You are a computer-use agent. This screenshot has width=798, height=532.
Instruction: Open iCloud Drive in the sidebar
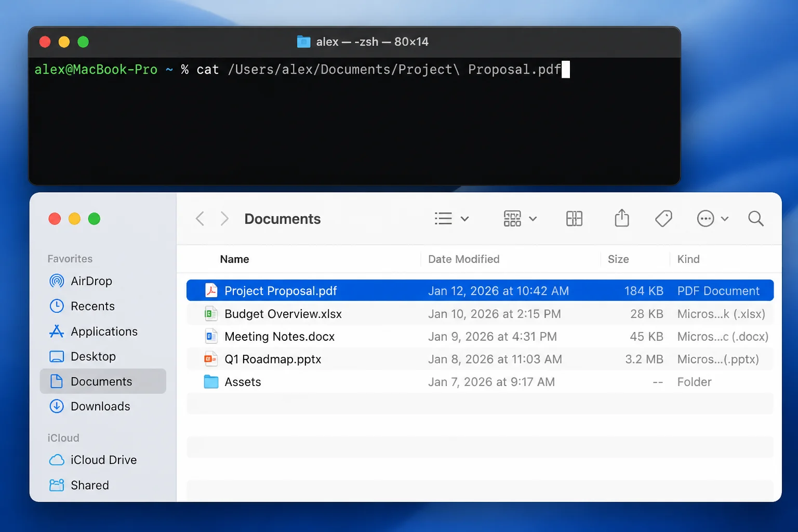pos(103,460)
